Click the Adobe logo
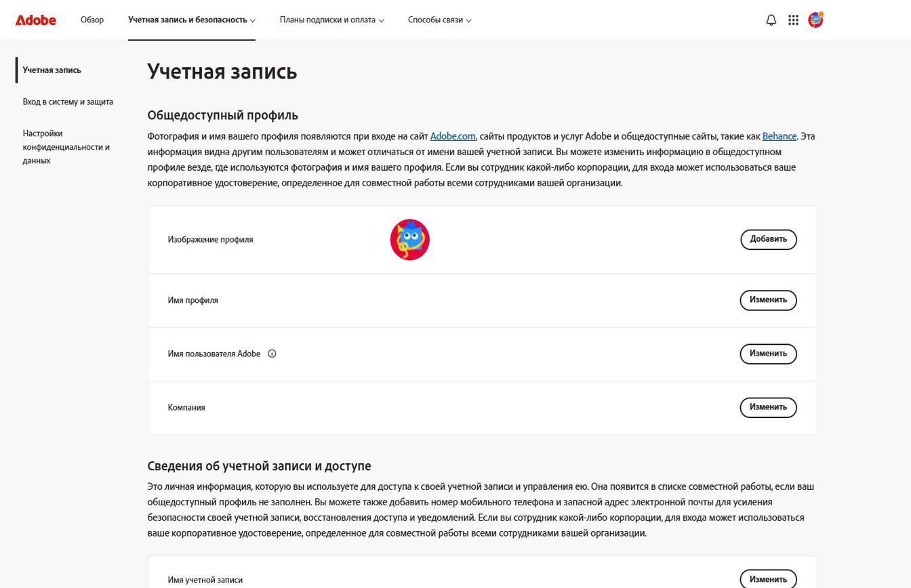The height and width of the screenshot is (588, 911). (x=36, y=20)
